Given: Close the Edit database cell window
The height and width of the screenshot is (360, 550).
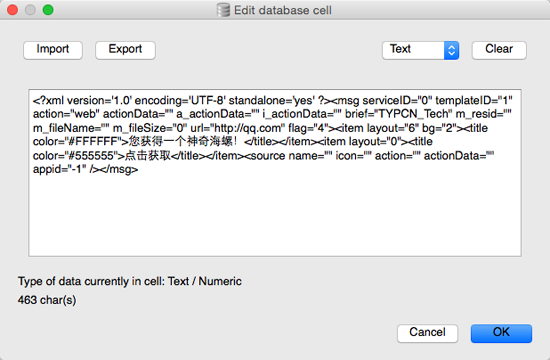Looking at the screenshot, I should pos(13,10).
